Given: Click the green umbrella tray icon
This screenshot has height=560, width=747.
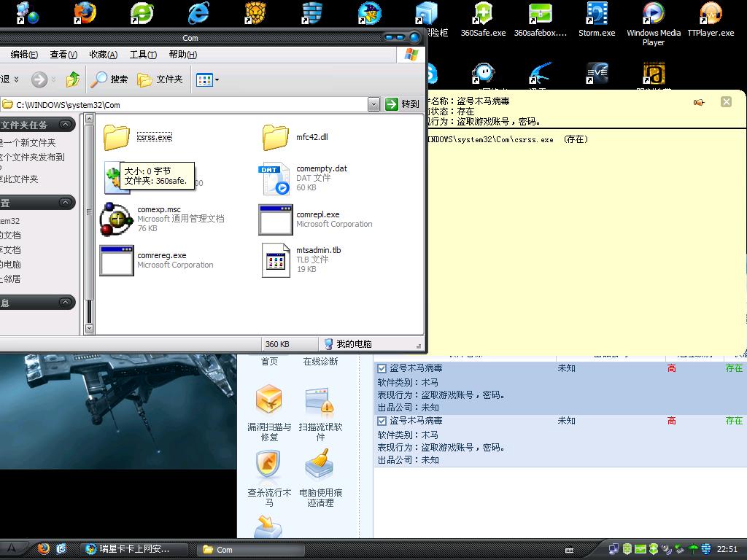Looking at the screenshot, I should point(694,550).
